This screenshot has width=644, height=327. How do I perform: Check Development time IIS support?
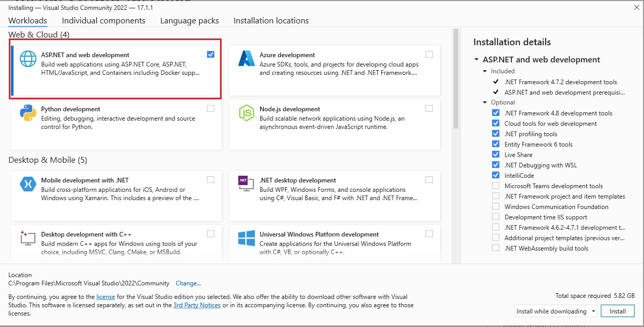(496, 217)
